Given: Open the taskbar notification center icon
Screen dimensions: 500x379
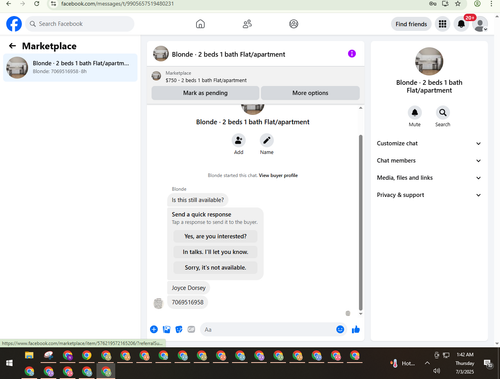Looking at the screenshot, I should 488,364.
